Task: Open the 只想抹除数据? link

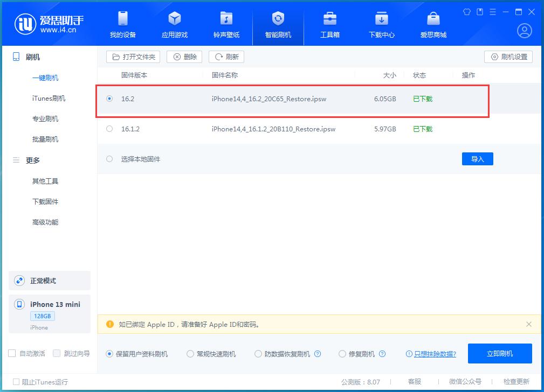Action: tap(433, 354)
